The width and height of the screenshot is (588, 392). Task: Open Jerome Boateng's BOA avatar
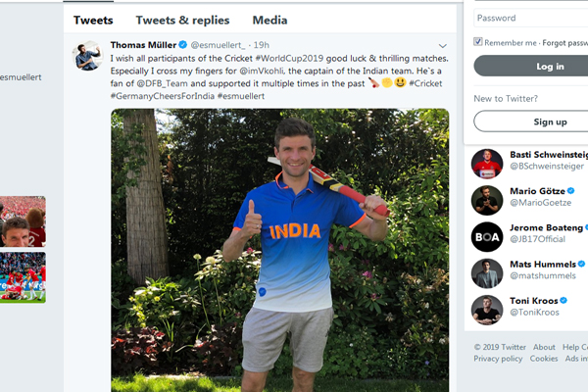pos(487,236)
